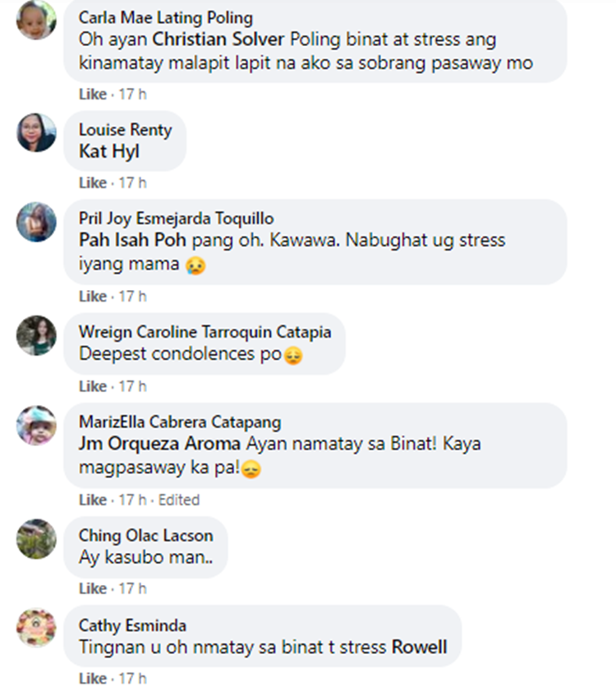Like Ching Olac Lacson's comment
This screenshot has width=616, height=691.
pos(93,588)
